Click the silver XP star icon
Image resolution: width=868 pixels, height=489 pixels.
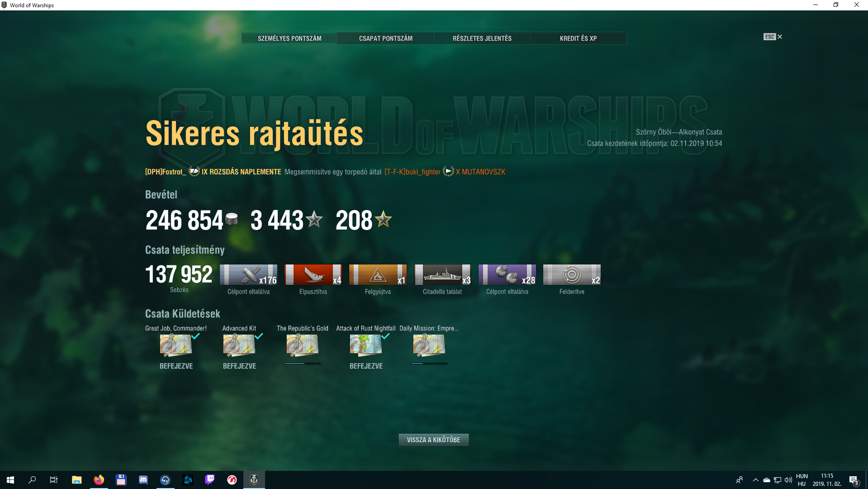pyautogui.click(x=314, y=220)
